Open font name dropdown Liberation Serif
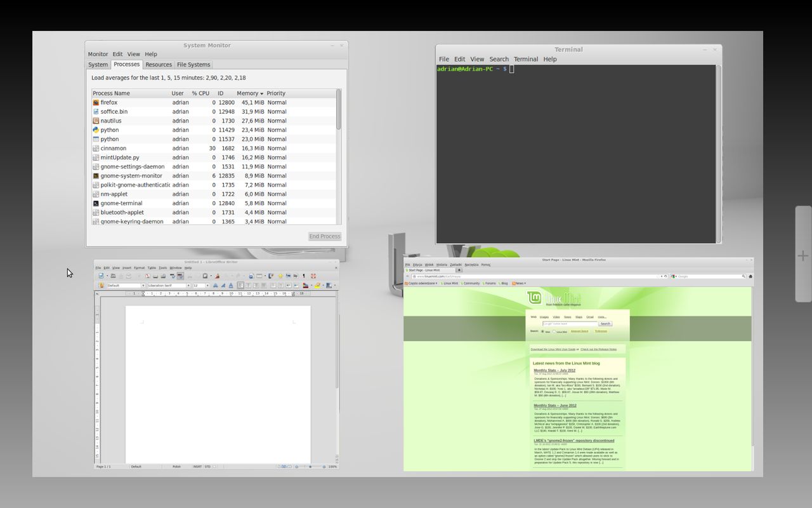The height and width of the screenshot is (508, 812). (188, 285)
